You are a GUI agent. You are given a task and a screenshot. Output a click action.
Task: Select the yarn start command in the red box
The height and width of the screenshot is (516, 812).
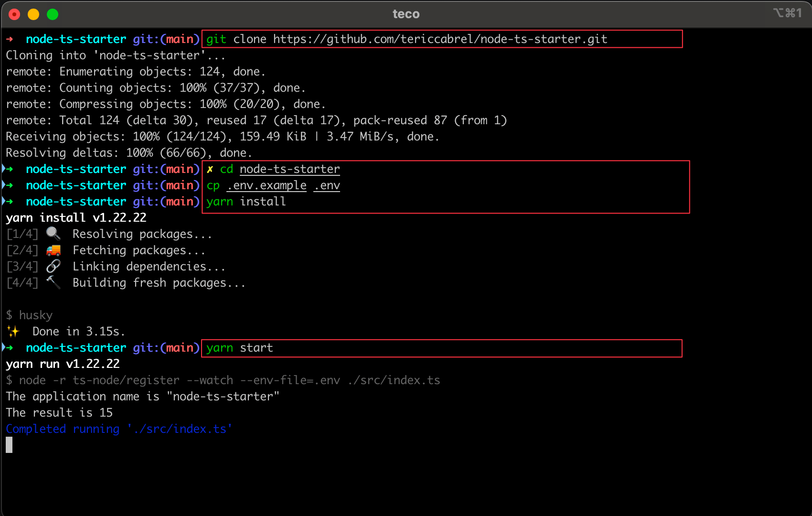coord(239,348)
